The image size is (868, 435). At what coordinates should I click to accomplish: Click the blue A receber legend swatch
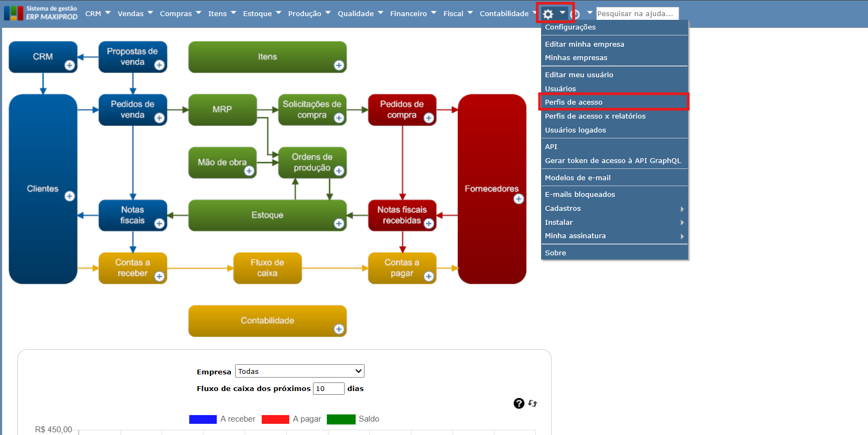tap(203, 419)
